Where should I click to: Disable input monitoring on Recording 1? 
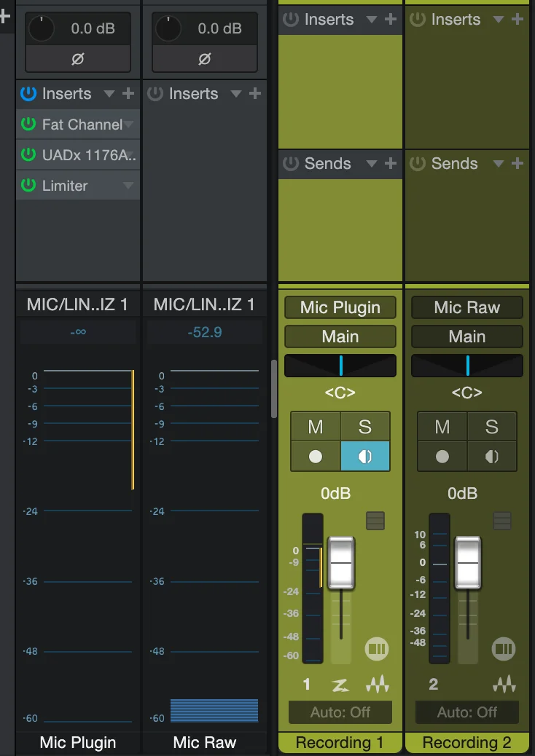[x=365, y=456]
